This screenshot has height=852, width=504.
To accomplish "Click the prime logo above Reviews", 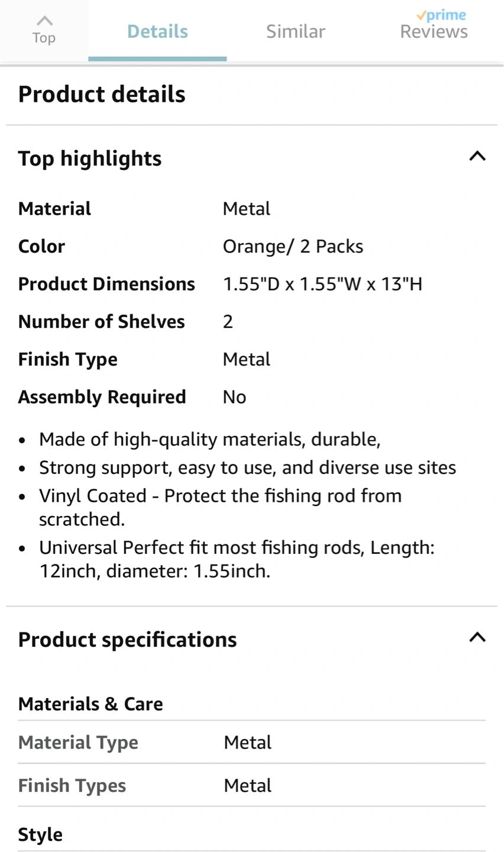I will point(441,15).
